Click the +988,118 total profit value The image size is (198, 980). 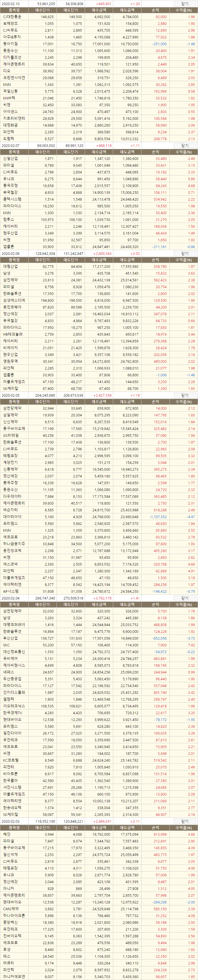point(104,145)
